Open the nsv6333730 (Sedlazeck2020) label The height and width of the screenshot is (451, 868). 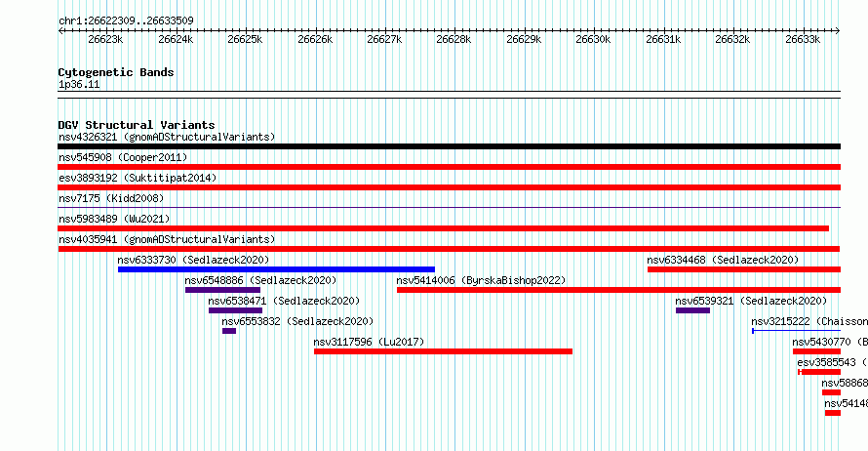[x=193, y=260]
